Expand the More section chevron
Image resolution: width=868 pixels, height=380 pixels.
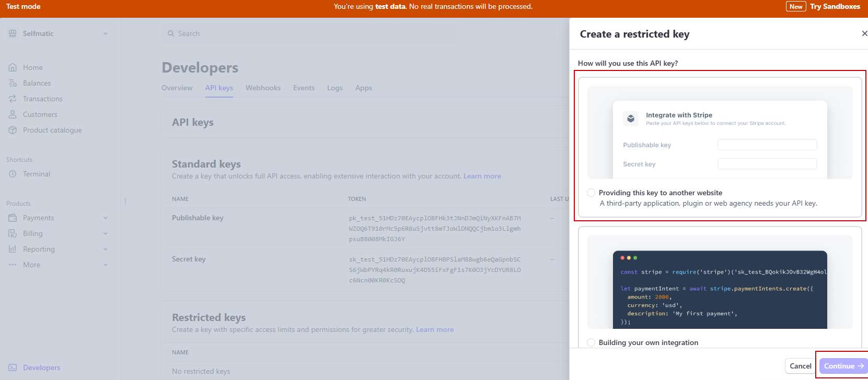point(106,265)
